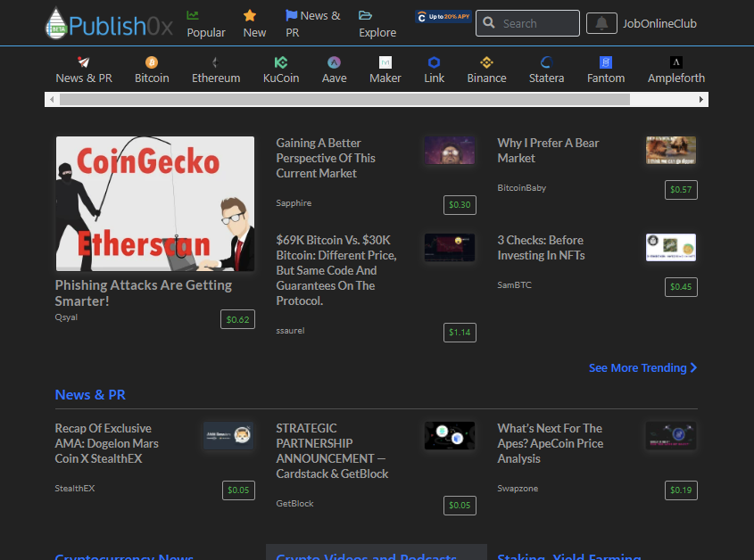The height and width of the screenshot is (560, 754).
Task: Open Recap Of Exclusive AMA Dogelon article
Action: (107, 443)
